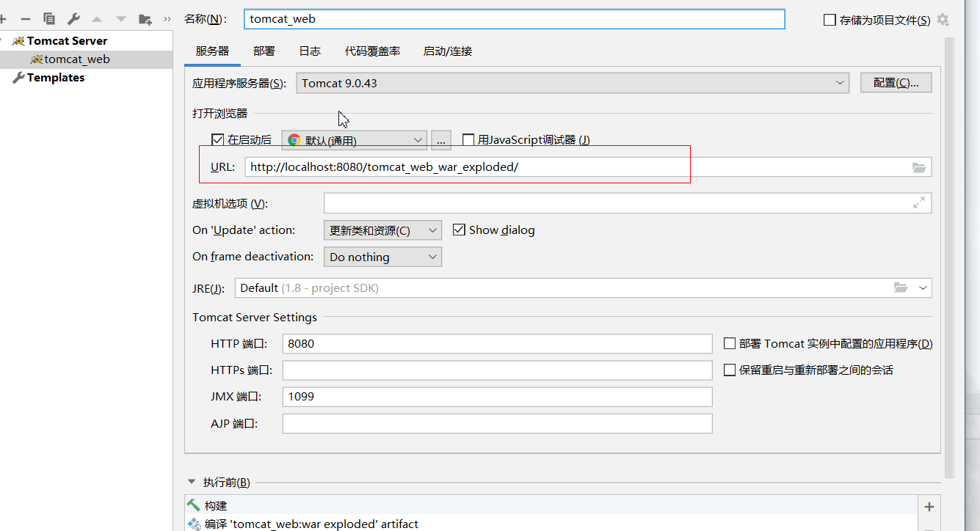Click the vertical scrollbar of settings panel
The image size is (980, 531).
coord(950,257)
